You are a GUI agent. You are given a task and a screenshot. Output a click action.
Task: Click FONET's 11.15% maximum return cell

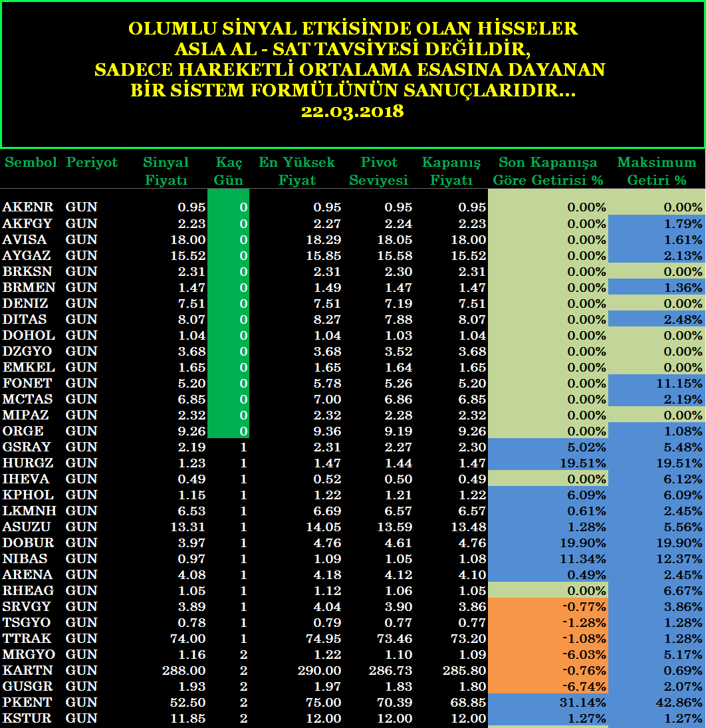(x=657, y=383)
